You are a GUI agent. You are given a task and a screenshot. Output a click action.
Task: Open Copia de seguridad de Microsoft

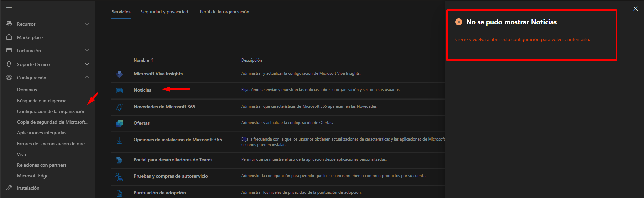tap(53, 122)
